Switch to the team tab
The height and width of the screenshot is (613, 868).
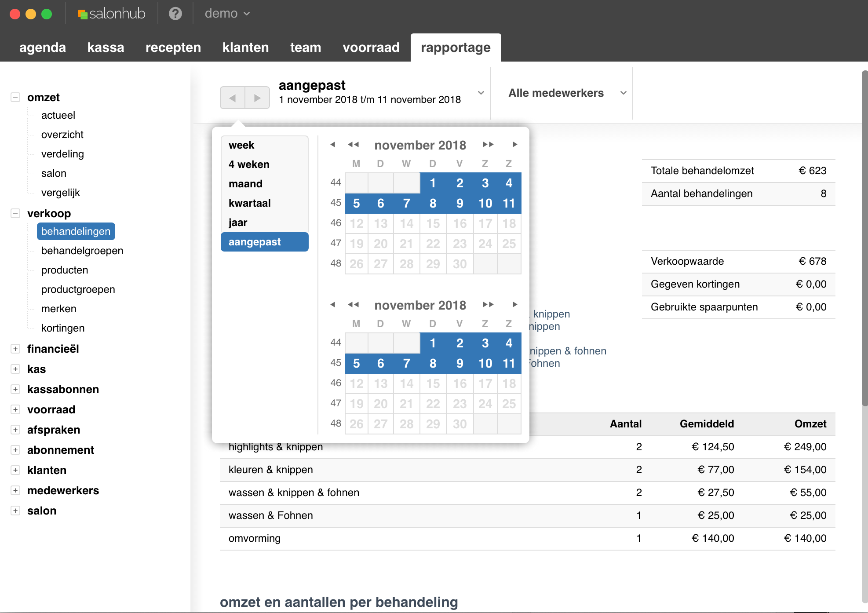pos(306,47)
